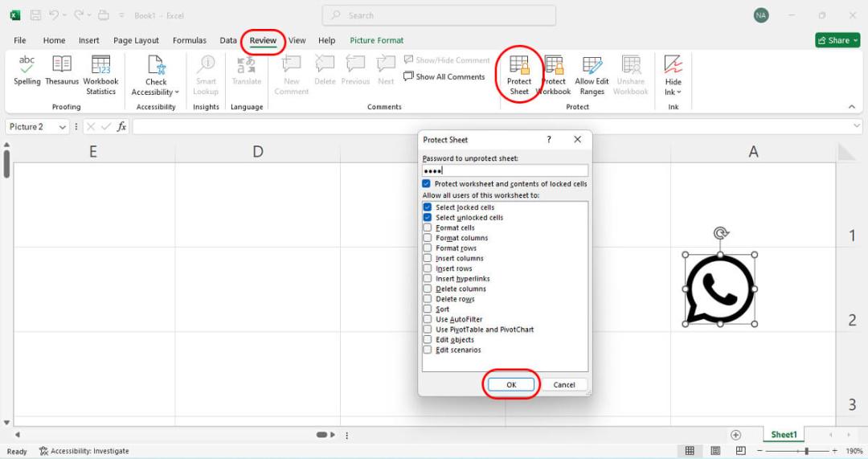Viewport: 868px width, 459px height.
Task: Open the Formulas tab
Action: click(x=190, y=40)
